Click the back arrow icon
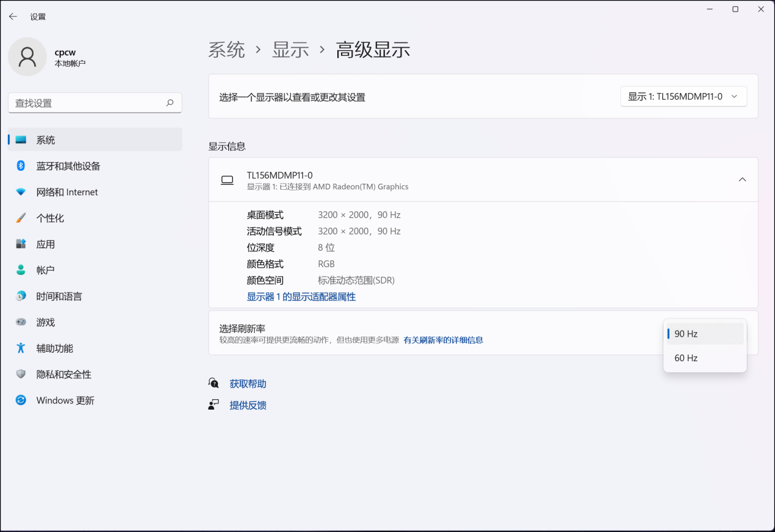 13,17
